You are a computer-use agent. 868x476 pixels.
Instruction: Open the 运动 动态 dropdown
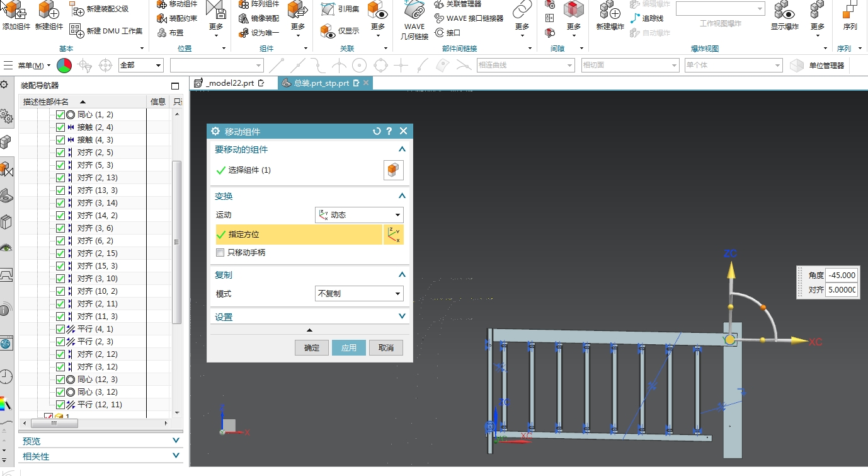click(x=359, y=215)
